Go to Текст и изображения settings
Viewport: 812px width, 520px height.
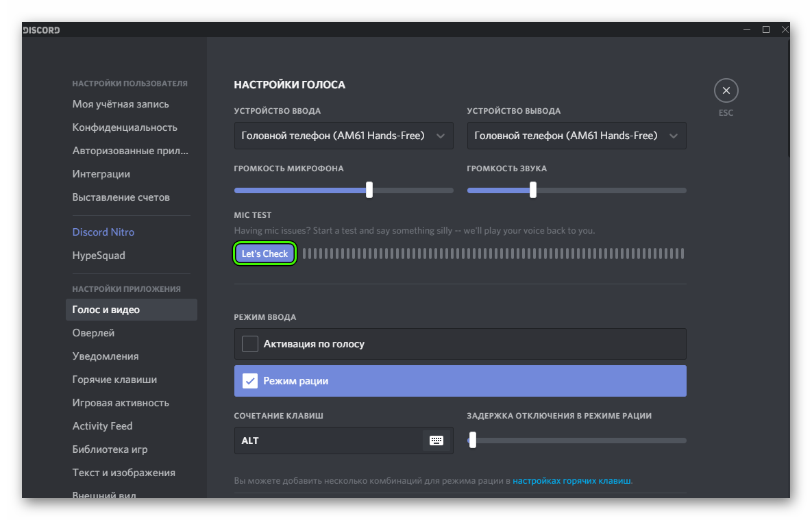(x=124, y=473)
